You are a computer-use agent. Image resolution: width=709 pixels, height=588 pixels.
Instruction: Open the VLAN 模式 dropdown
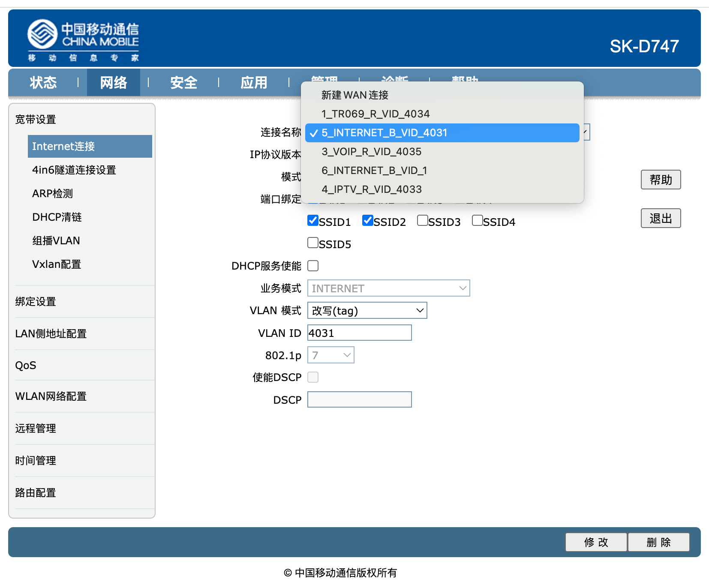coord(367,311)
